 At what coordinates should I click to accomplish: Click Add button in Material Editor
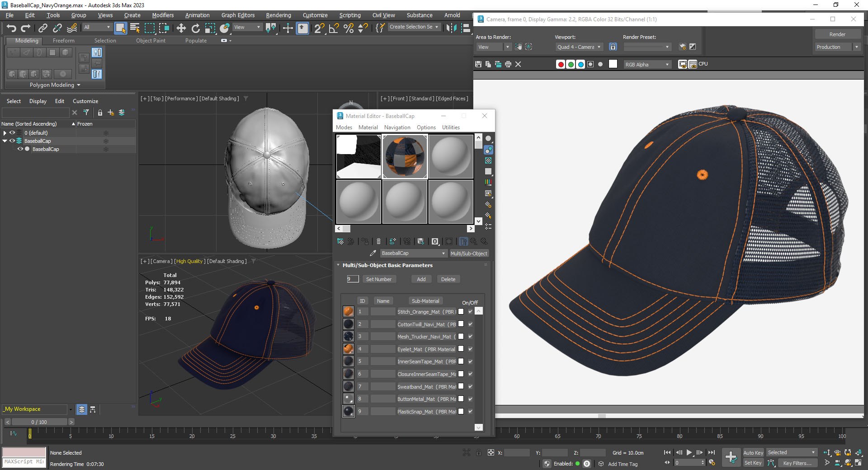point(421,279)
